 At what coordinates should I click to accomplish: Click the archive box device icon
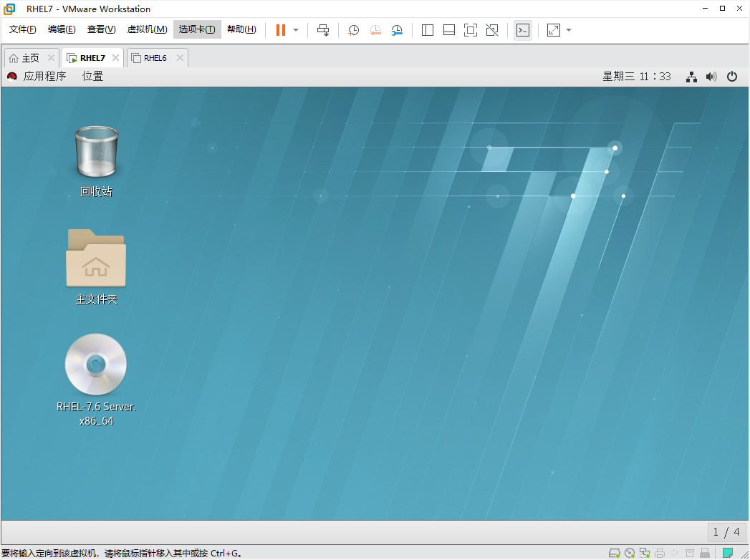[690, 554]
